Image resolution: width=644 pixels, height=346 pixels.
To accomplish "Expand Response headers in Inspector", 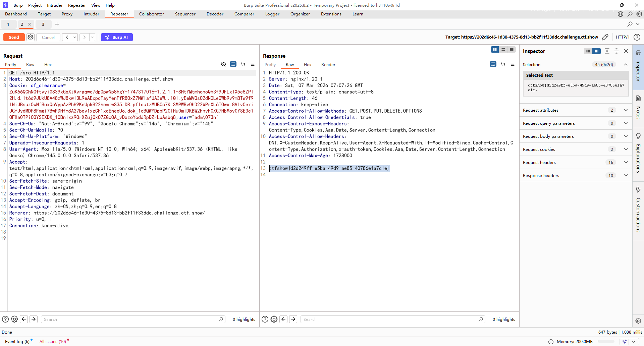I will [x=626, y=176].
